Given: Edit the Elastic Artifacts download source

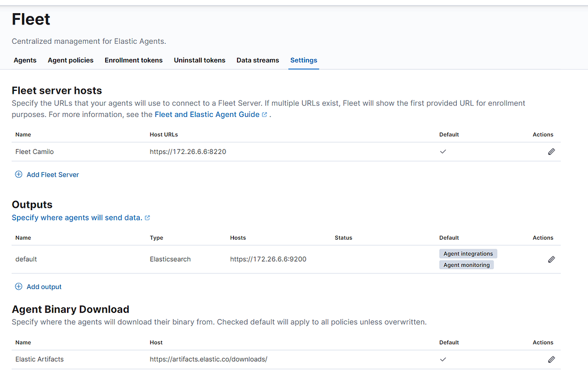Looking at the screenshot, I should 551,359.
